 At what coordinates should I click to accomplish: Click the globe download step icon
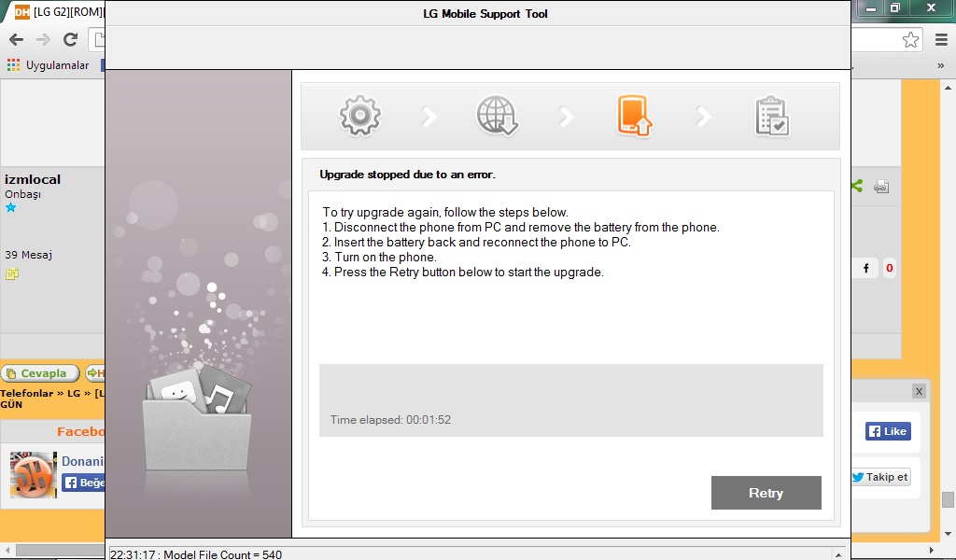pyautogui.click(x=497, y=115)
